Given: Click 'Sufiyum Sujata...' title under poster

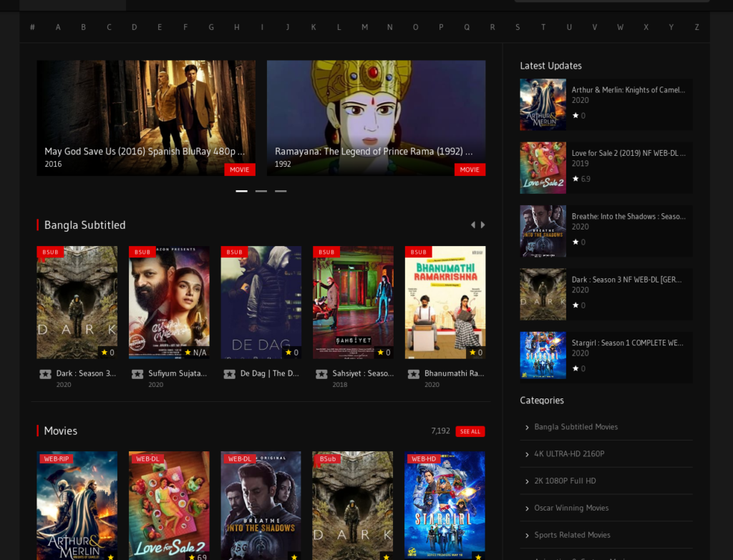Looking at the screenshot, I should pyautogui.click(x=178, y=373).
